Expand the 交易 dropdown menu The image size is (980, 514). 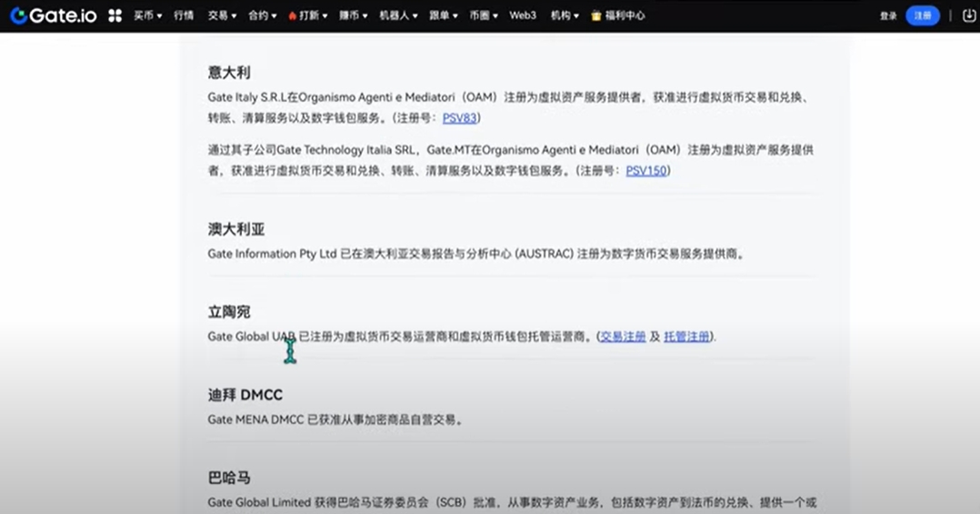[221, 16]
